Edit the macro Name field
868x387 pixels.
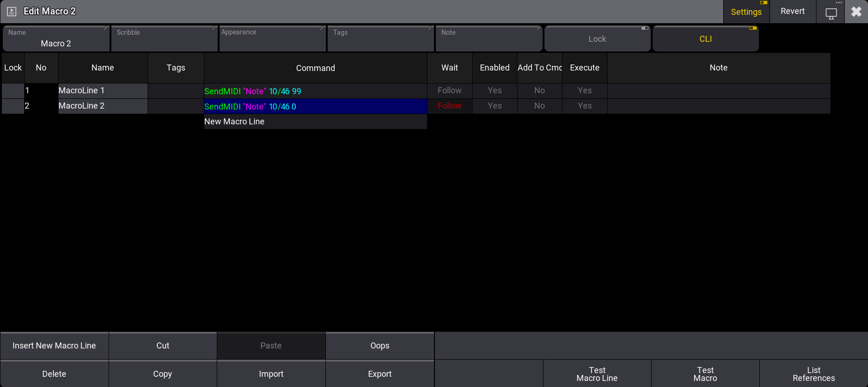click(56, 39)
